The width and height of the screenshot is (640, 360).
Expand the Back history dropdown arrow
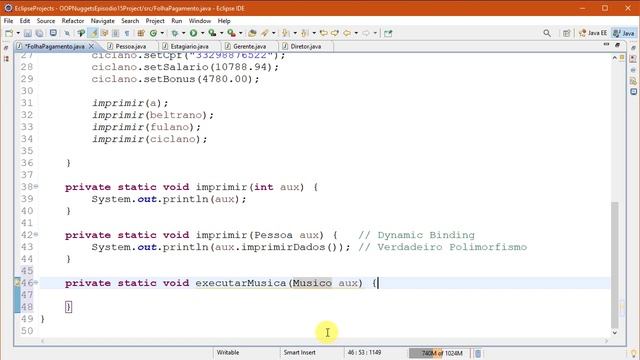coord(356,33)
